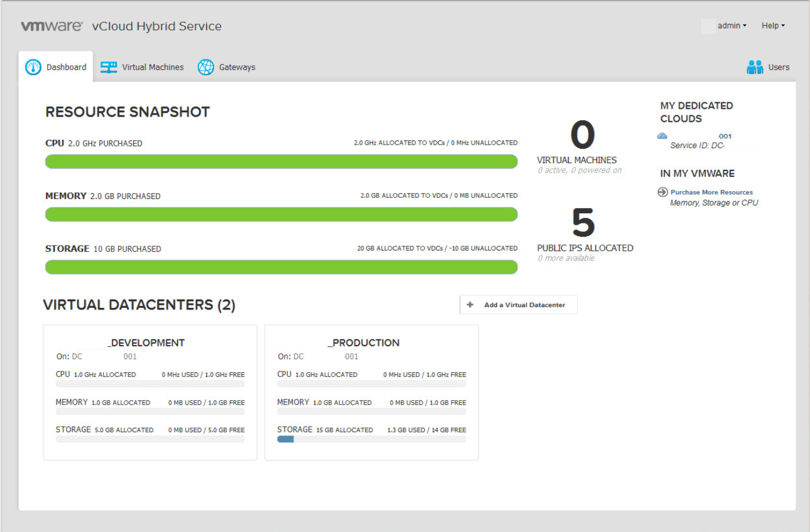810x532 pixels.
Task: Click the Dashboard gauge icon
Action: point(33,68)
